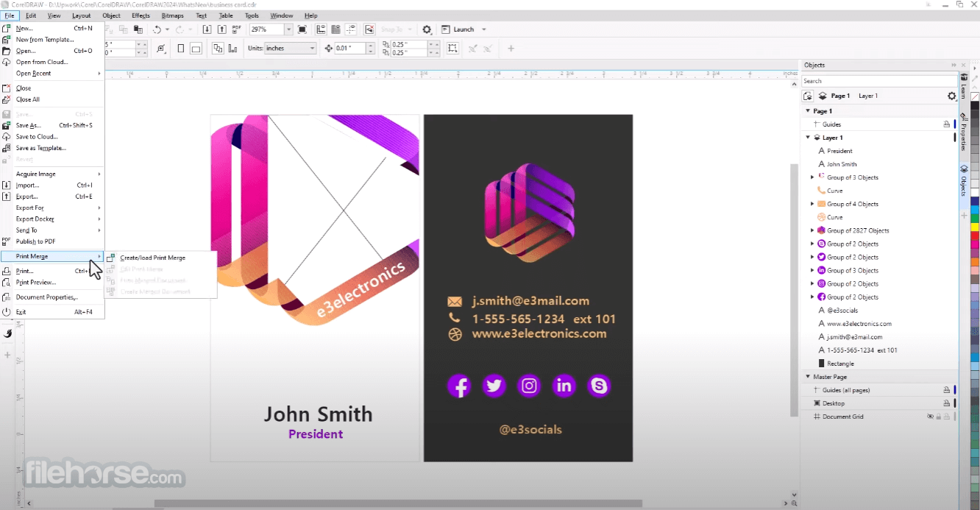
Task: Click the All Pages layout icon
Action: click(218, 49)
